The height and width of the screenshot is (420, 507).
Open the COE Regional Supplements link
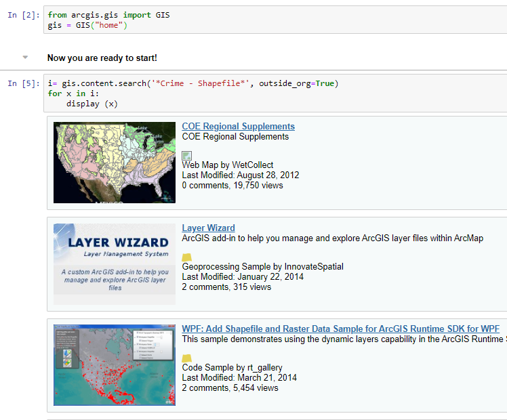pos(239,126)
